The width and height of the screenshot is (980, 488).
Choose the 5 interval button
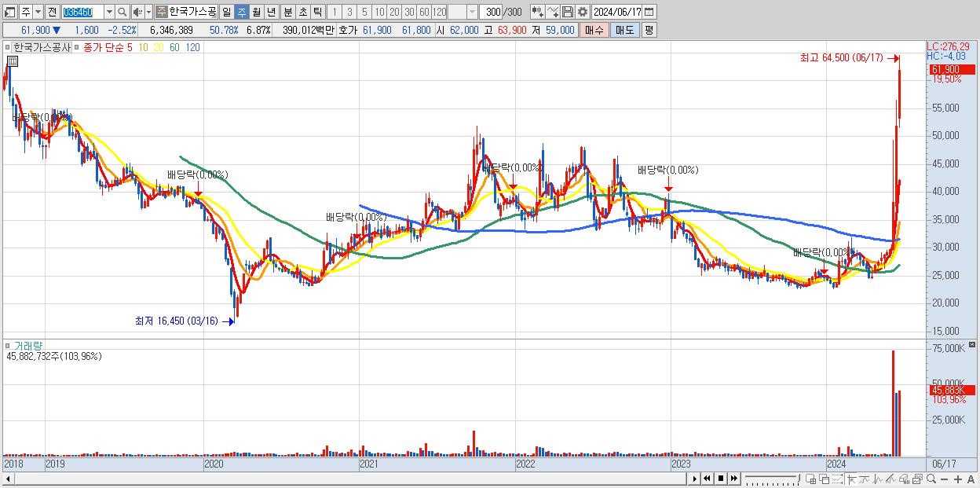[364, 12]
